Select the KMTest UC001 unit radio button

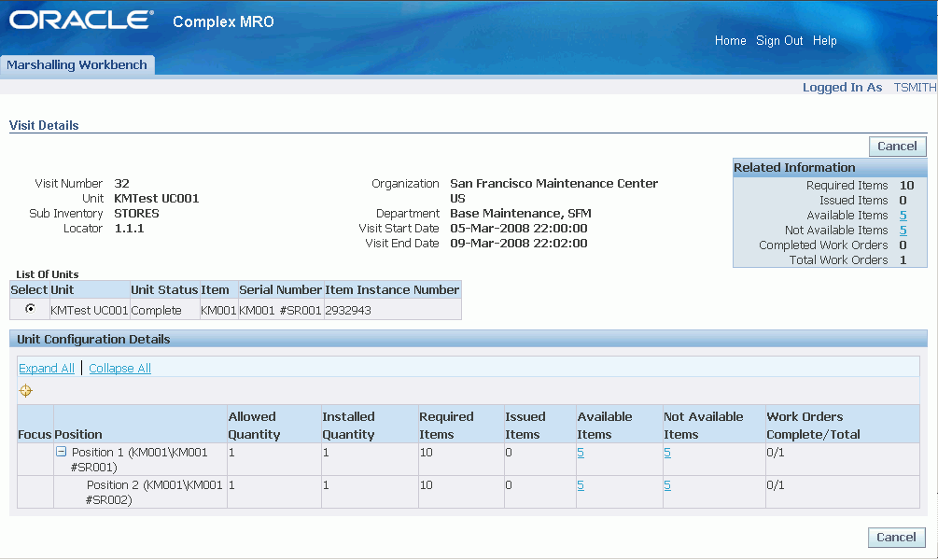point(30,309)
